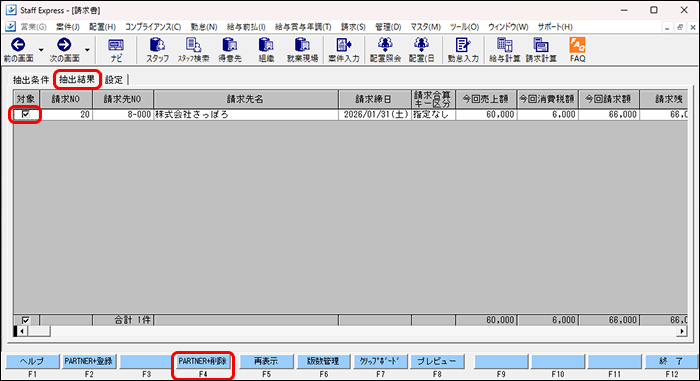
Task: Expand the dropdown arrow beside 次の画面
Action: click(87, 50)
